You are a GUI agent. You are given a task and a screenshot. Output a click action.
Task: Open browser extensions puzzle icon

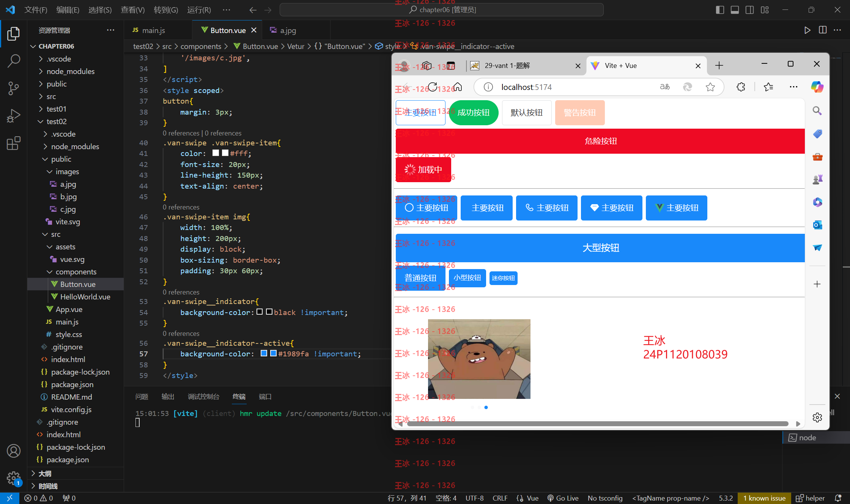pos(741,87)
